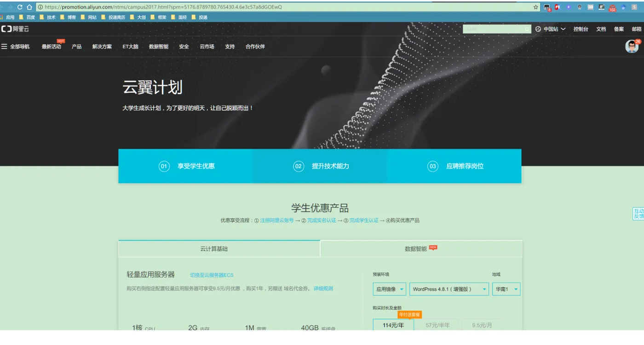Screen dimensions: 644x345
Task: Open the hamburger 全部导航 menu icon
Action: (x=4, y=47)
